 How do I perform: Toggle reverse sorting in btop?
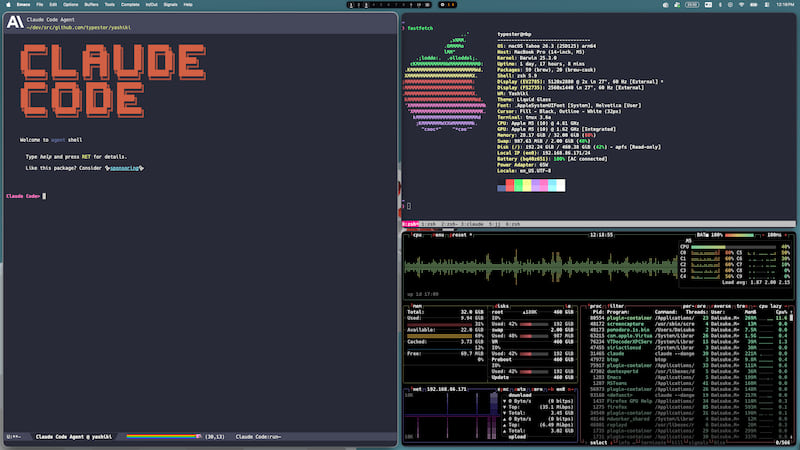tap(722, 306)
